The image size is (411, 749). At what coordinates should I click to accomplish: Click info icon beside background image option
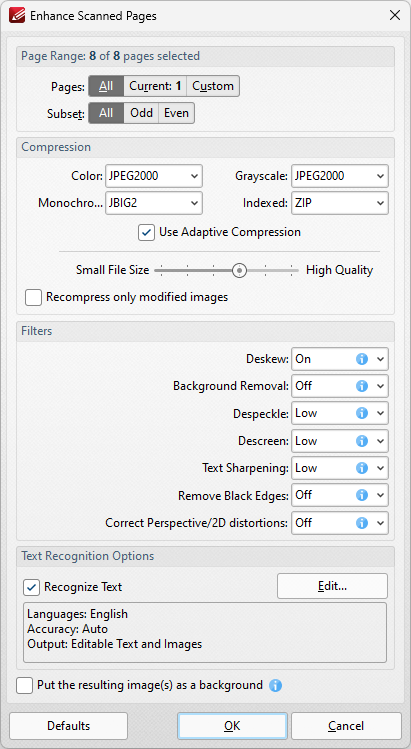click(x=275, y=686)
